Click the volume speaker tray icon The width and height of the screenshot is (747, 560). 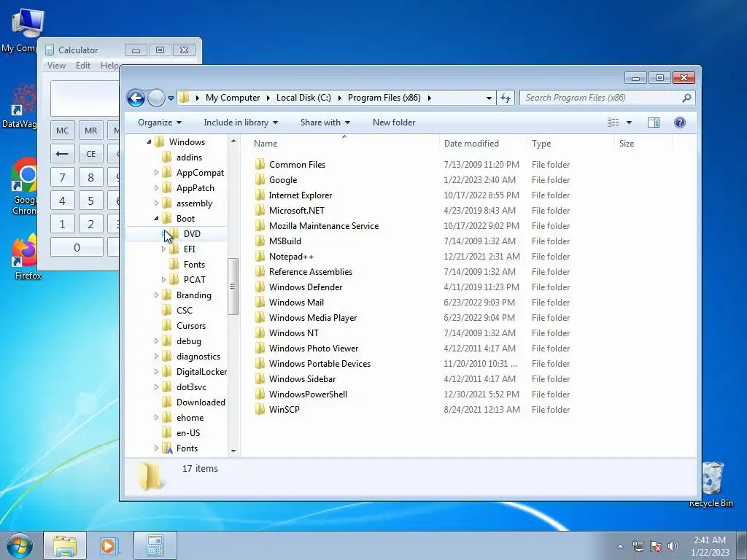point(673,546)
